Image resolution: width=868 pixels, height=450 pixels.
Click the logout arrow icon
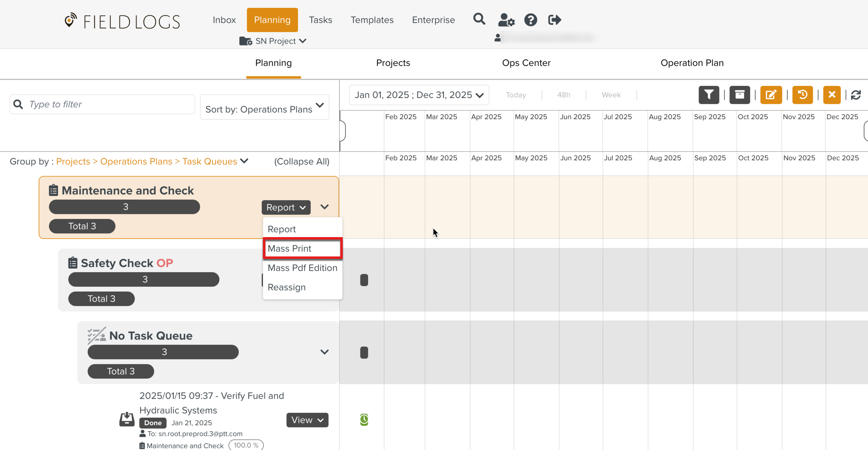pyautogui.click(x=554, y=20)
